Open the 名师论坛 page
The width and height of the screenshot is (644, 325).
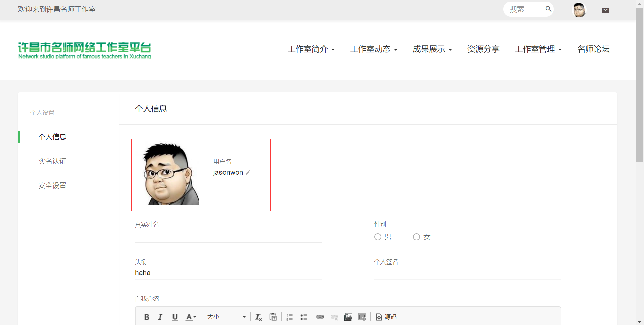593,49
